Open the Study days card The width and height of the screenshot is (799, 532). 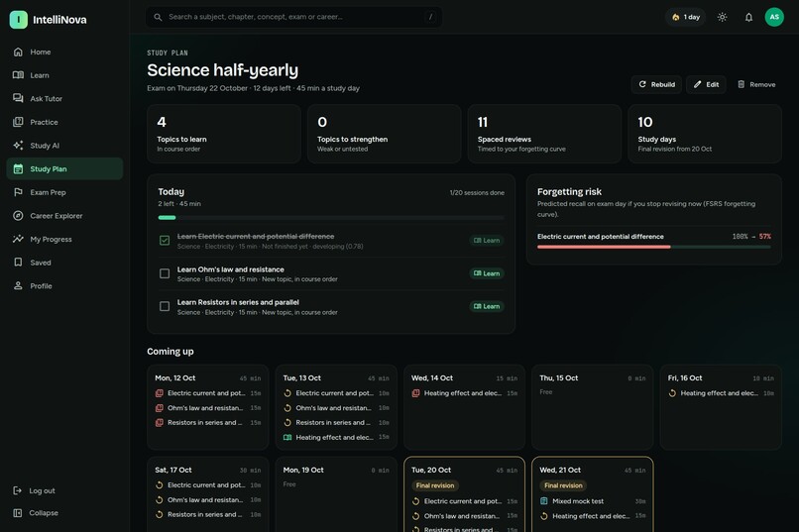pos(705,134)
